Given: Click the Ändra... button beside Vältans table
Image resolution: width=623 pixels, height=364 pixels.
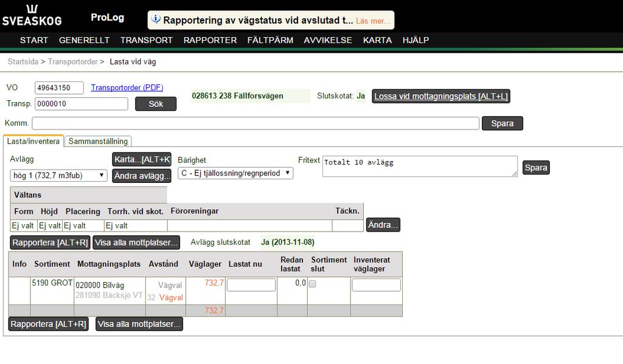Looking at the screenshot, I should [x=383, y=225].
